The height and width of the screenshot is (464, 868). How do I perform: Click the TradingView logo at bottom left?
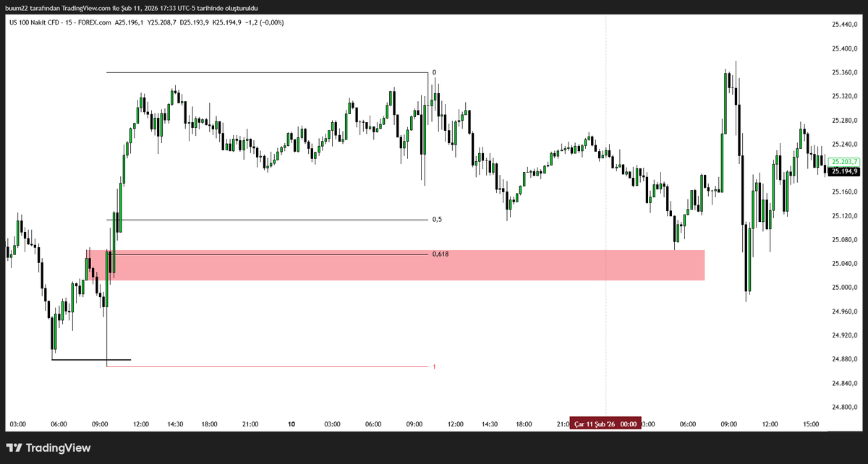coord(48,448)
